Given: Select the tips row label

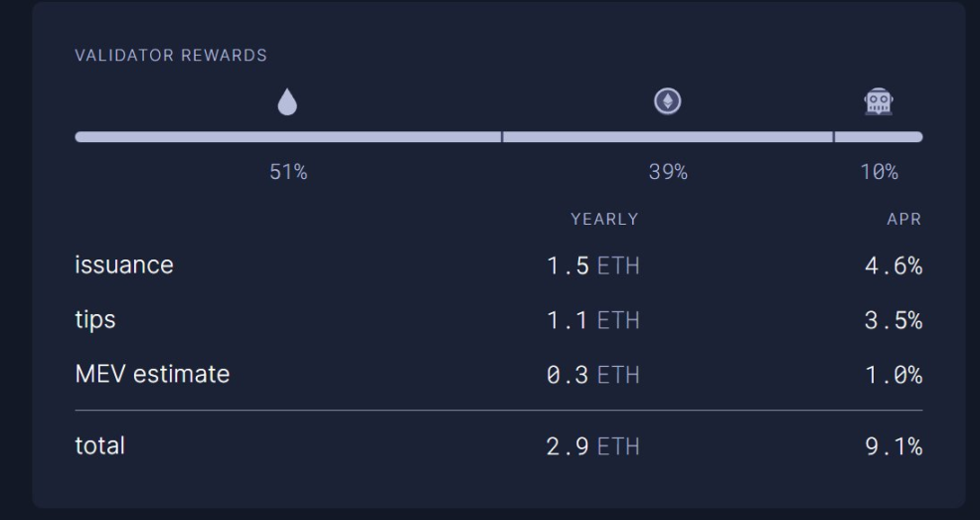Looking at the screenshot, I should pyautogui.click(x=95, y=320).
